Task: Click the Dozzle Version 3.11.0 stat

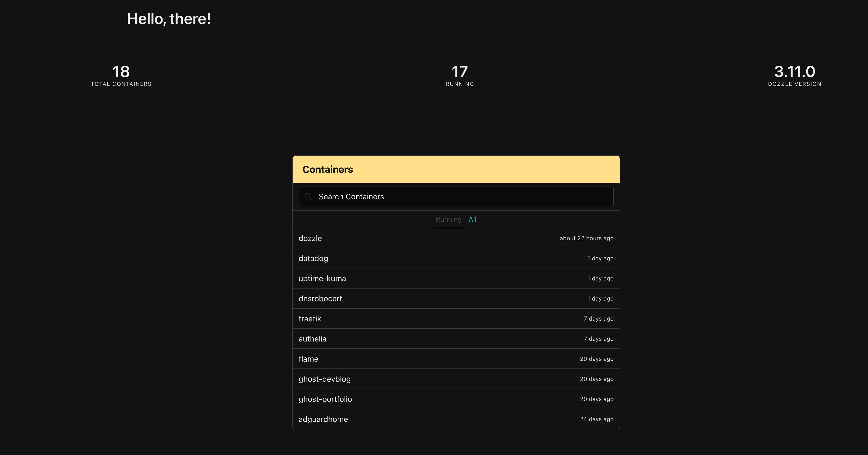Action: [794, 72]
